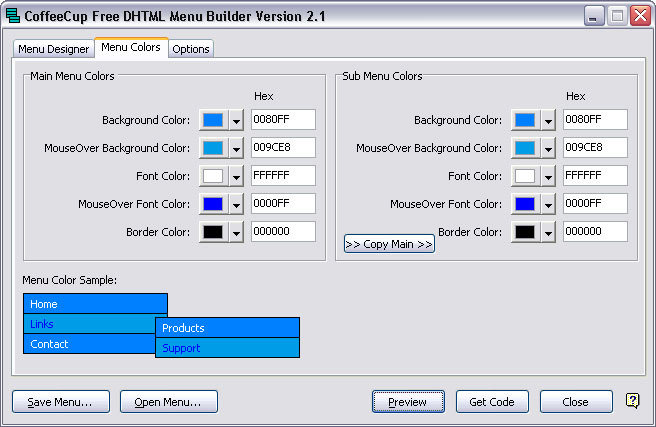Click Products item in sample submenu
The width and height of the screenshot is (656, 427).
(228, 328)
